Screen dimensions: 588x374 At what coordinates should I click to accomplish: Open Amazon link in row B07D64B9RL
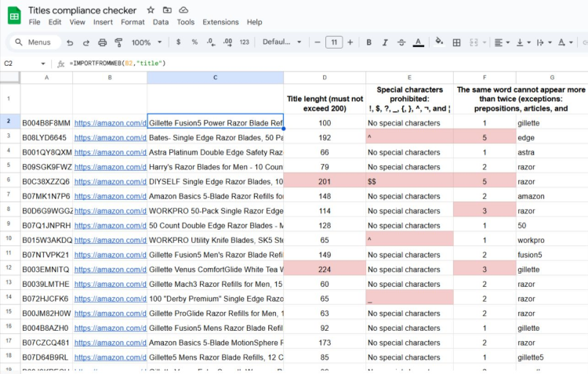[x=110, y=357]
